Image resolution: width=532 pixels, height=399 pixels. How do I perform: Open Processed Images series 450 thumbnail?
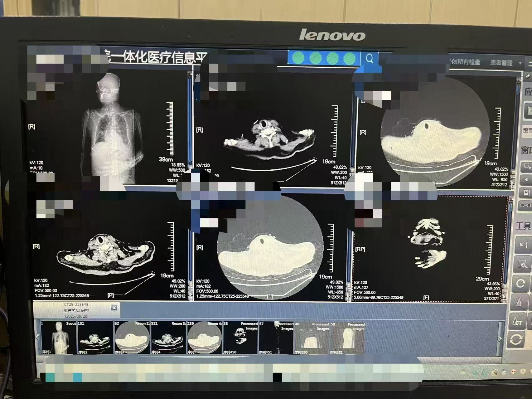240,338
